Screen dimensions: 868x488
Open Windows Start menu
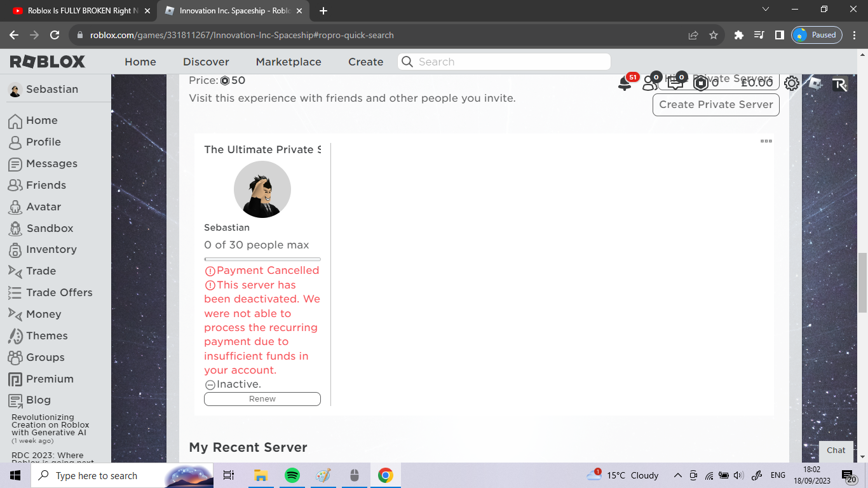(15, 475)
